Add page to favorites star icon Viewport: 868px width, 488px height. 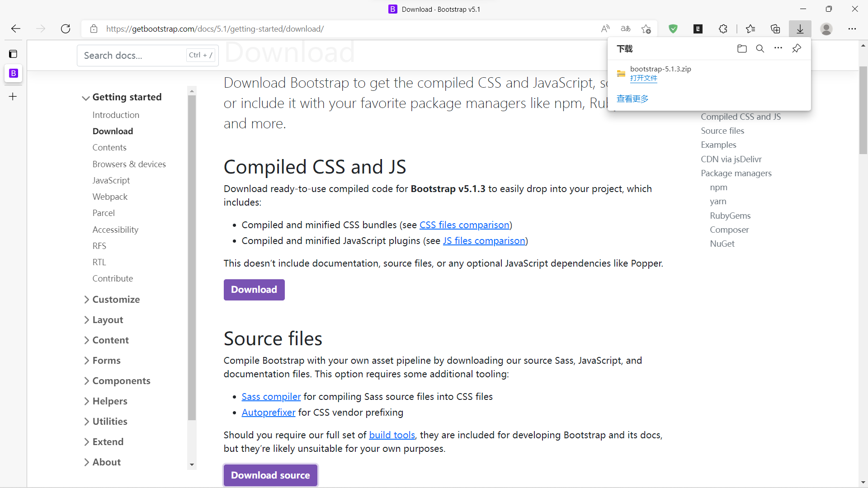[646, 29]
